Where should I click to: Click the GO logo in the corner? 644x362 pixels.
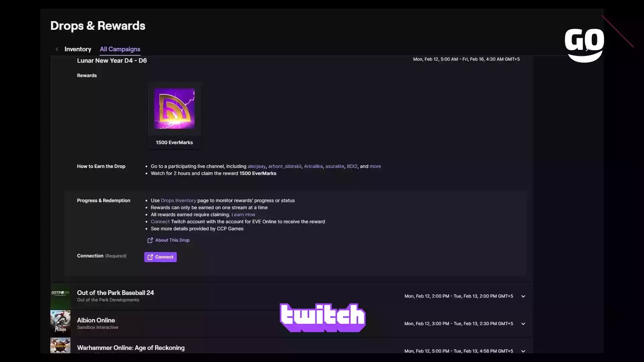584,45
